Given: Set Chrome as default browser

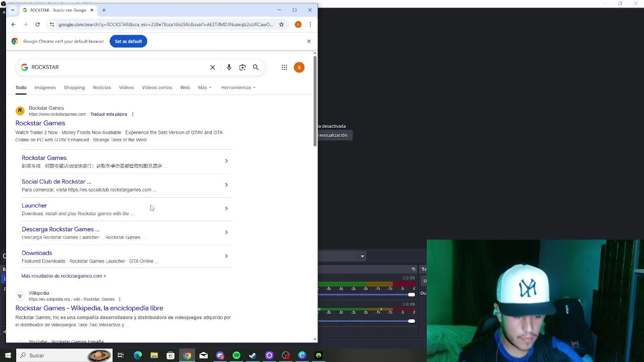Looking at the screenshot, I should point(128,41).
